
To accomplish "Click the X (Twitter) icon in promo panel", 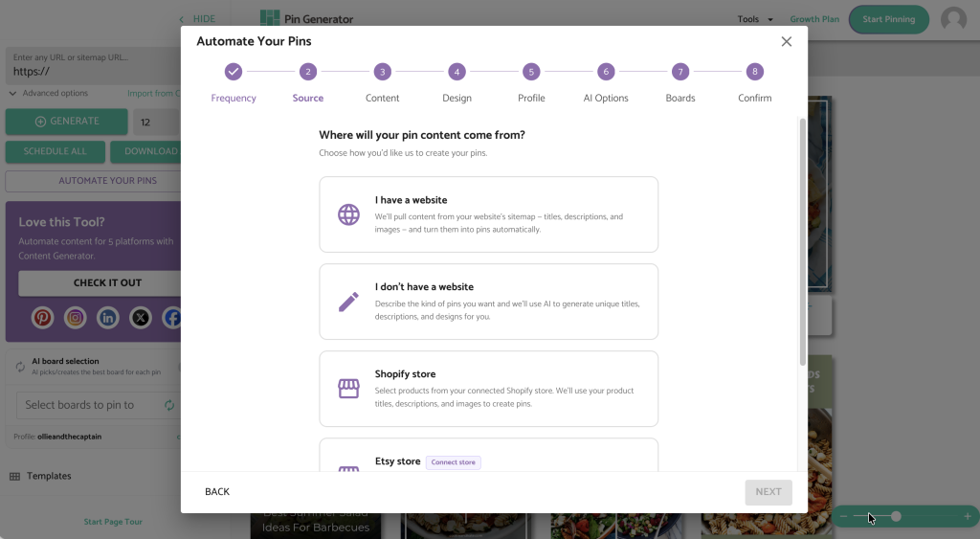I will [x=140, y=318].
